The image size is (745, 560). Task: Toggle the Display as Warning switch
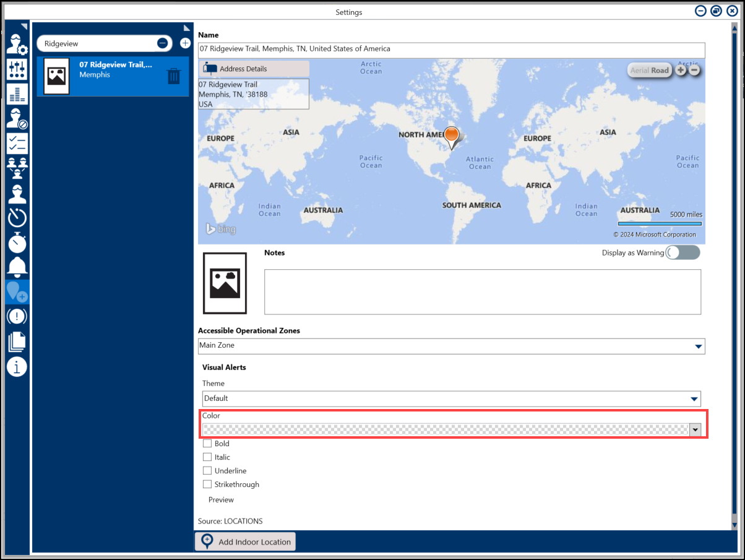point(682,252)
